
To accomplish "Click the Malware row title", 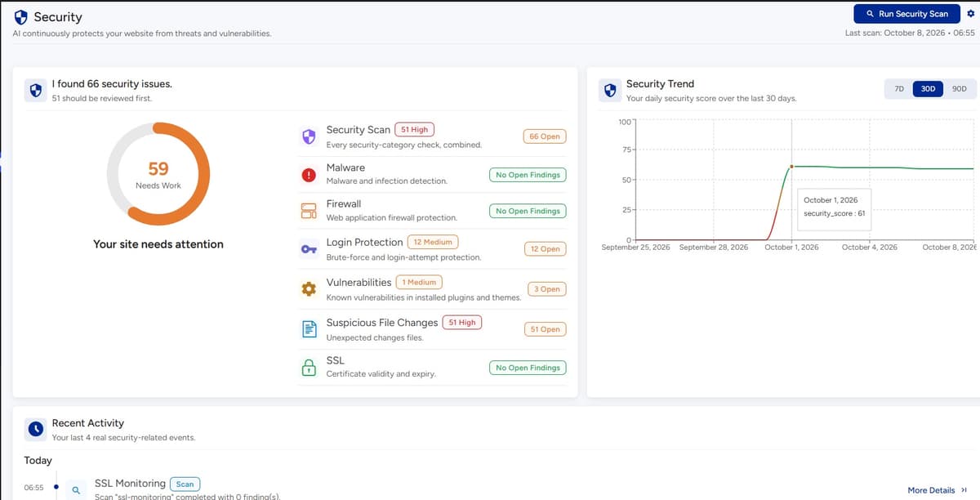I will [x=345, y=167].
